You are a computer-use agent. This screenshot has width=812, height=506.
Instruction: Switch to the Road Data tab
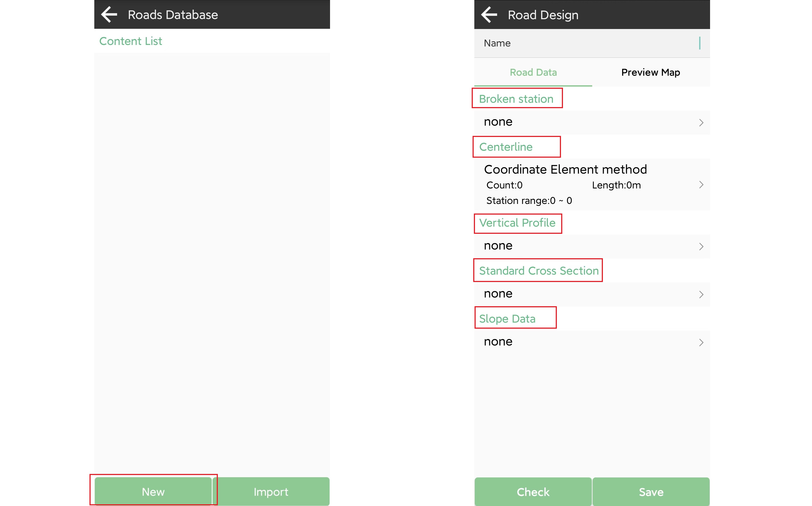533,72
